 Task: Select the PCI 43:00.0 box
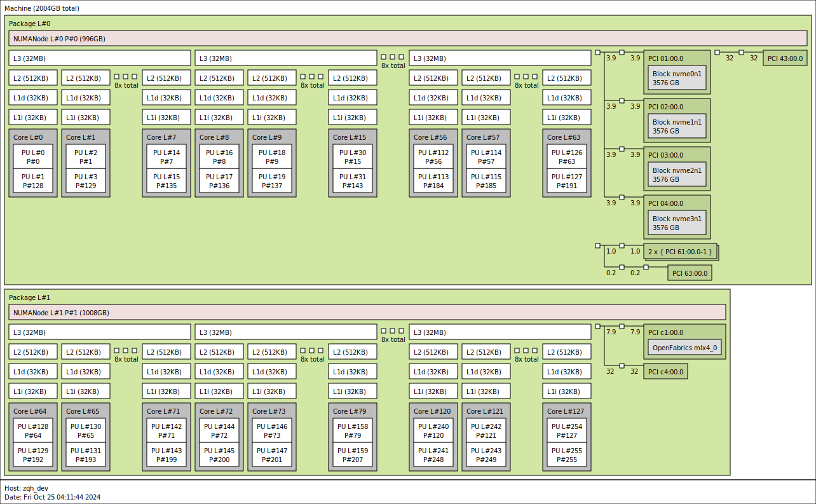tap(785, 58)
